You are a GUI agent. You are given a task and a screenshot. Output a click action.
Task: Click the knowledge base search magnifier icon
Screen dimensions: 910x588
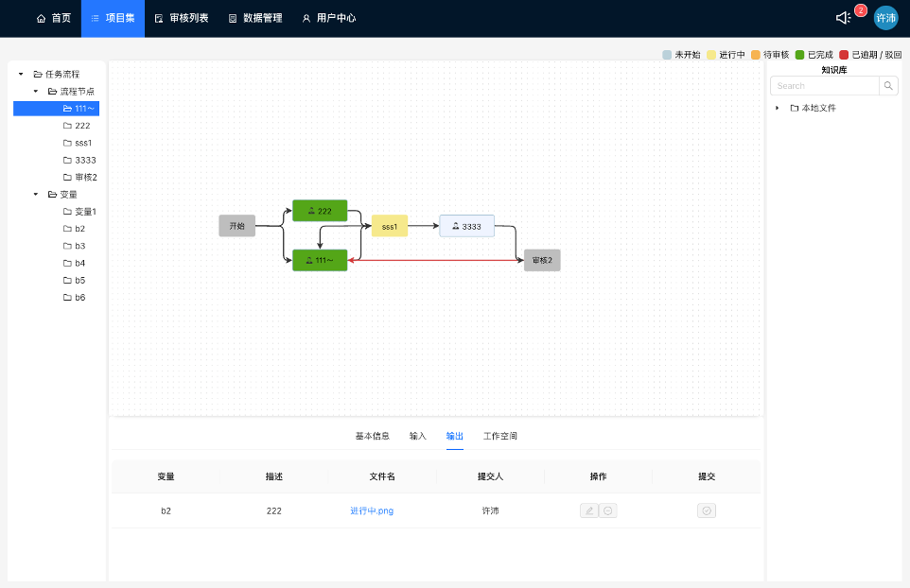point(888,86)
